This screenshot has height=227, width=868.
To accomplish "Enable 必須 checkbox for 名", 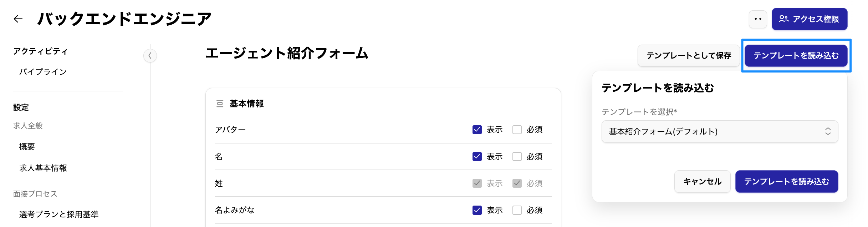I will [517, 157].
